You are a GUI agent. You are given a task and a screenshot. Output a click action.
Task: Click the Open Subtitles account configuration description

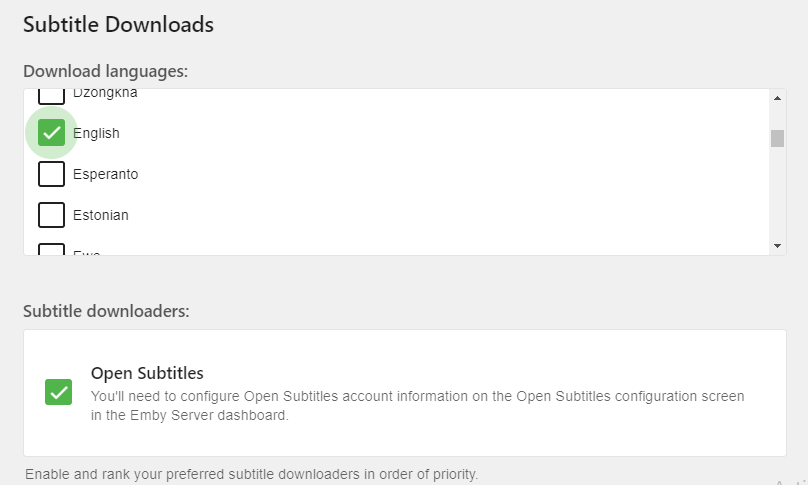(x=417, y=406)
